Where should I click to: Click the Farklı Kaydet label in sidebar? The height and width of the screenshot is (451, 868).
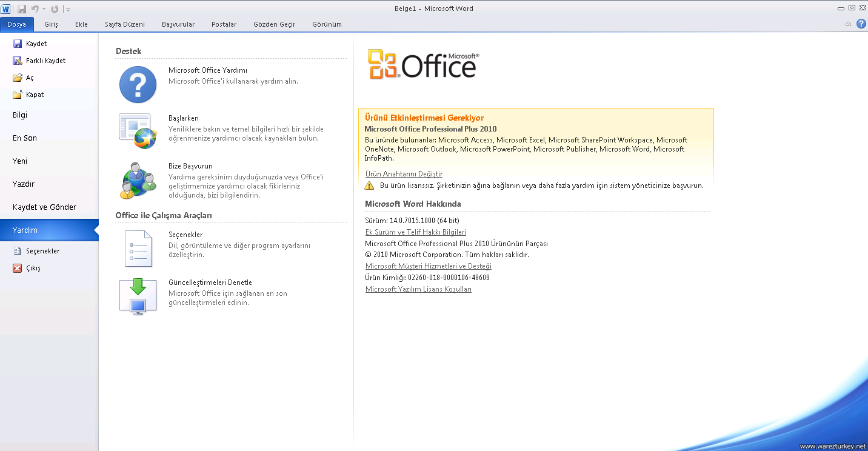tap(46, 61)
